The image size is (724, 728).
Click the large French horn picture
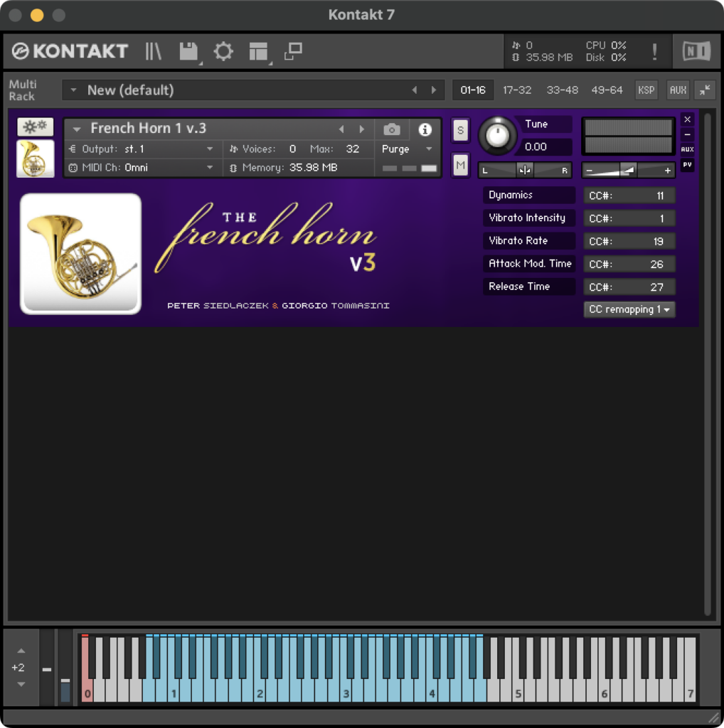click(81, 254)
